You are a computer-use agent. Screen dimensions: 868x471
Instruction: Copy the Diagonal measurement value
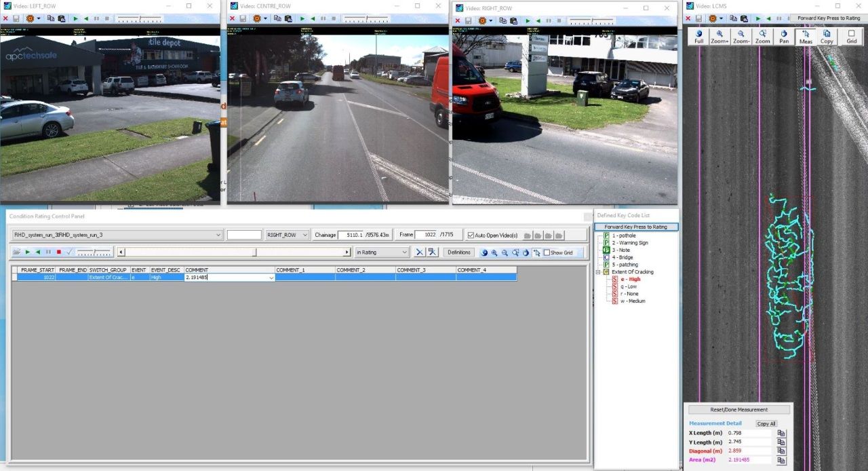[781, 451]
